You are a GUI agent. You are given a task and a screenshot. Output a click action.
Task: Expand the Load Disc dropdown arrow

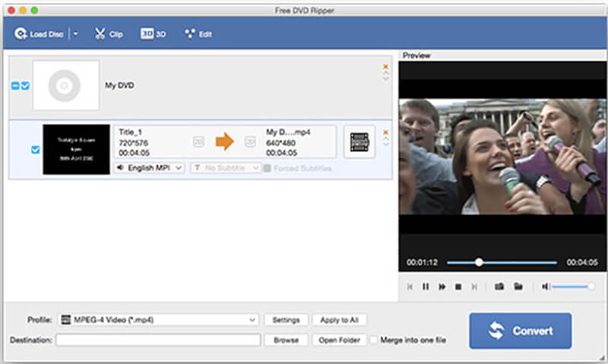coord(75,34)
